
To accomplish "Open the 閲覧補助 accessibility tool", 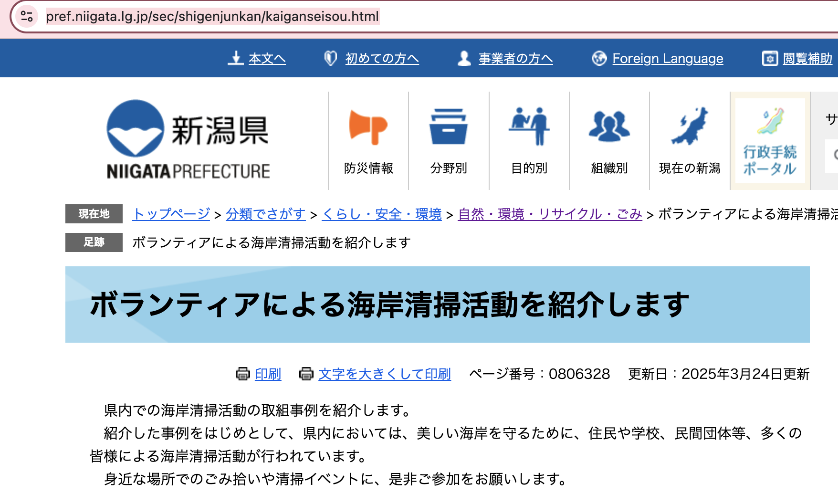I will point(807,59).
